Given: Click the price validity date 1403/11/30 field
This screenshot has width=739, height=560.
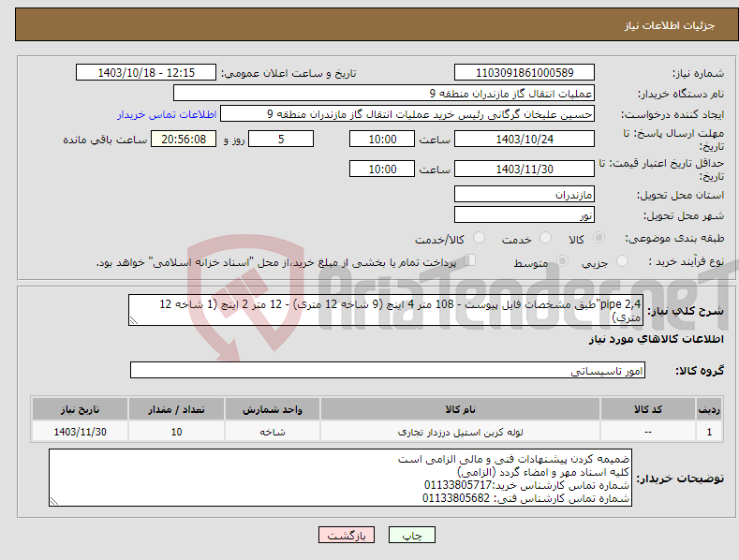Looking at the screenshot, I should coord(525,169).
